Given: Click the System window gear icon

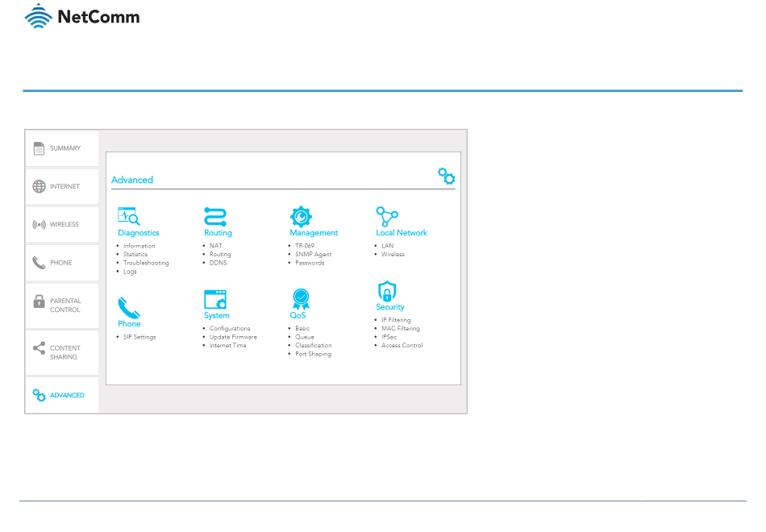Looking at the screenshot, I should [215, 299].
